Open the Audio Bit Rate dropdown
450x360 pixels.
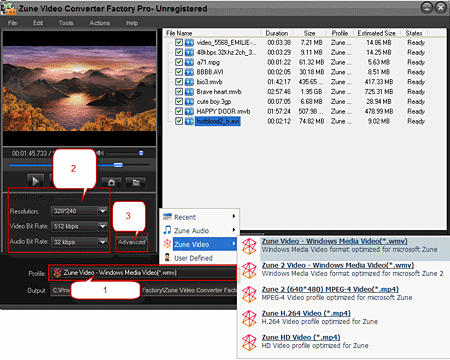coord(103,242)
